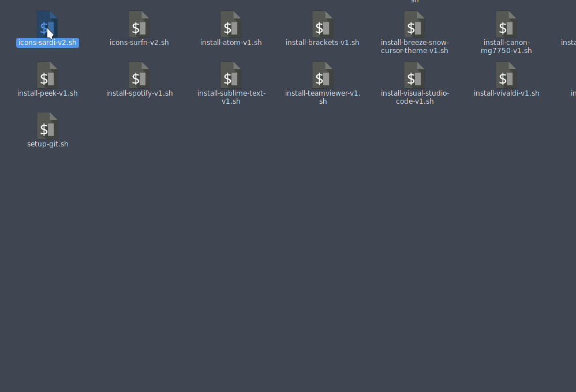The width and height of the screenshot is (576, 392).
Task: Choose the install-teamviewer-v1.sh file icon
Action: (323, 75)
